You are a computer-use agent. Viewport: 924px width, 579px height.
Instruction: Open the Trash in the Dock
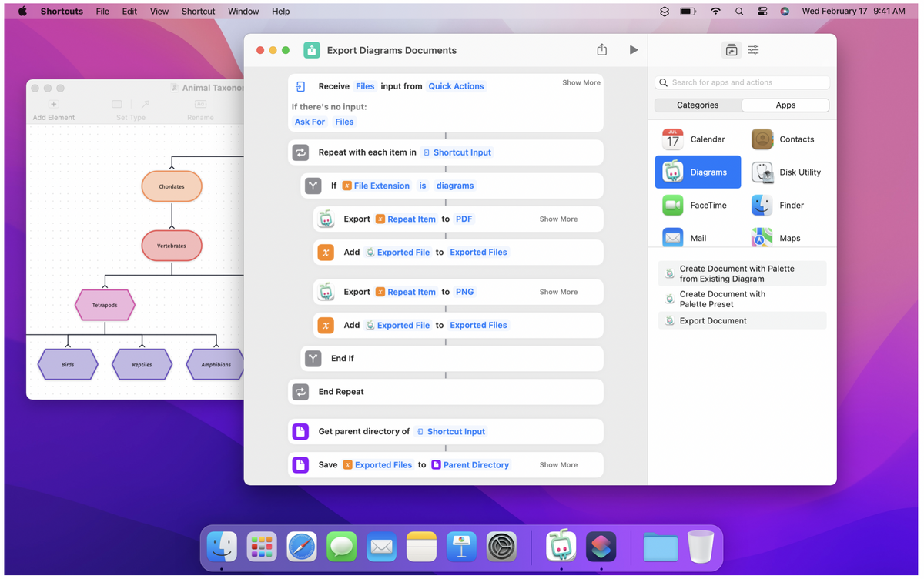pyautogui.click(x=701, y=547)
